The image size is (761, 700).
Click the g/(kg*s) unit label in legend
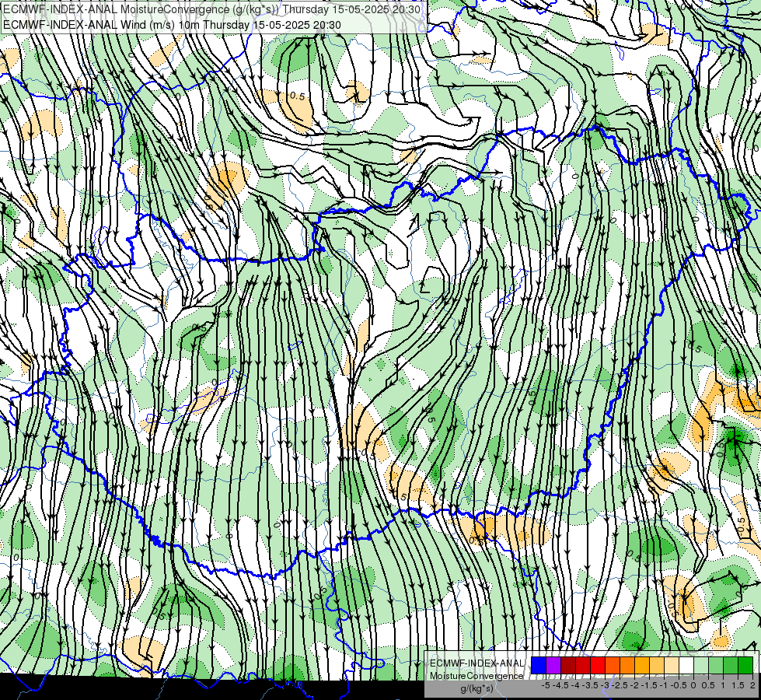476,689
